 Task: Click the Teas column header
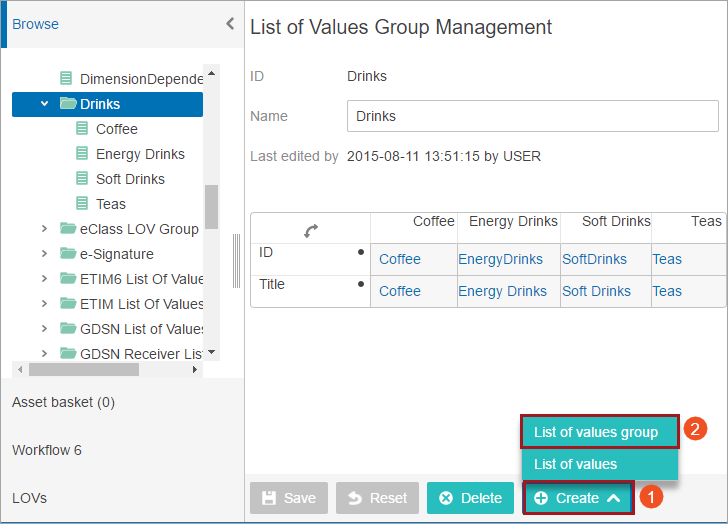coord(706,221)
